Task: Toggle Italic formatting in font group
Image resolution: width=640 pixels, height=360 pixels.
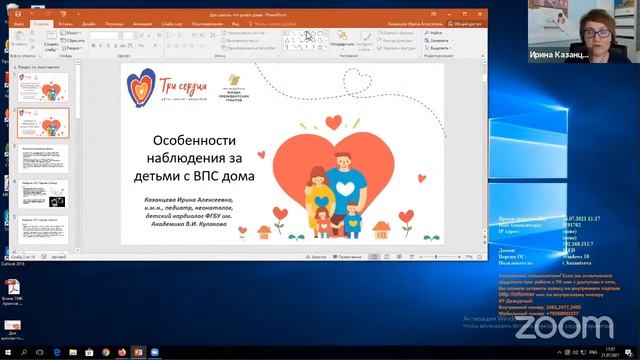Action: pyautogui.click(x=101, y=46)
